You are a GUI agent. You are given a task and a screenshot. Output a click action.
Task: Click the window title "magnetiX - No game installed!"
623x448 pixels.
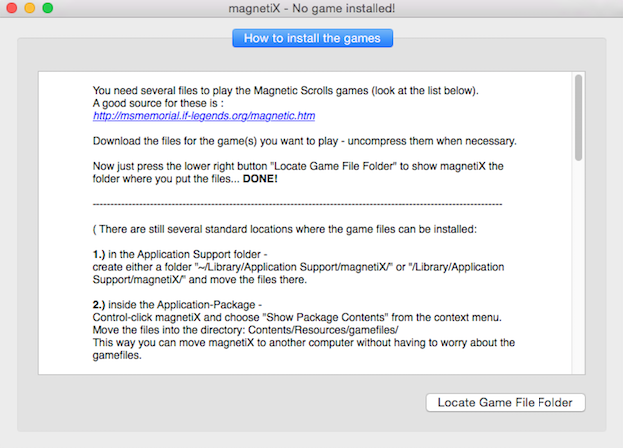312,8
